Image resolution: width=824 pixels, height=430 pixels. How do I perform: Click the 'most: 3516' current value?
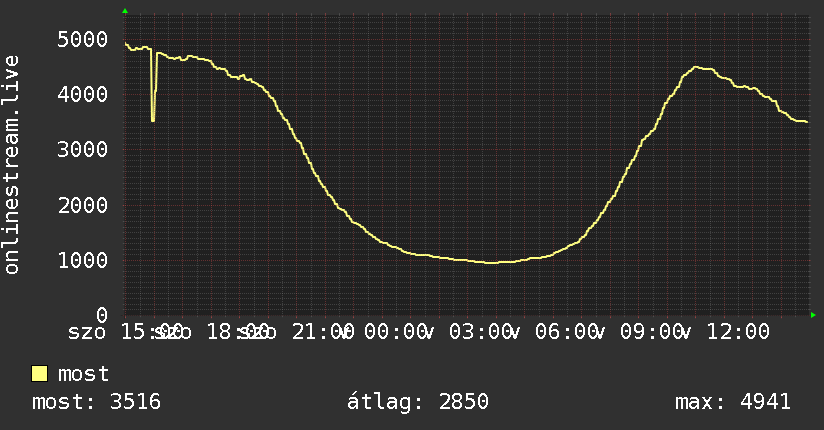[96, 402]
